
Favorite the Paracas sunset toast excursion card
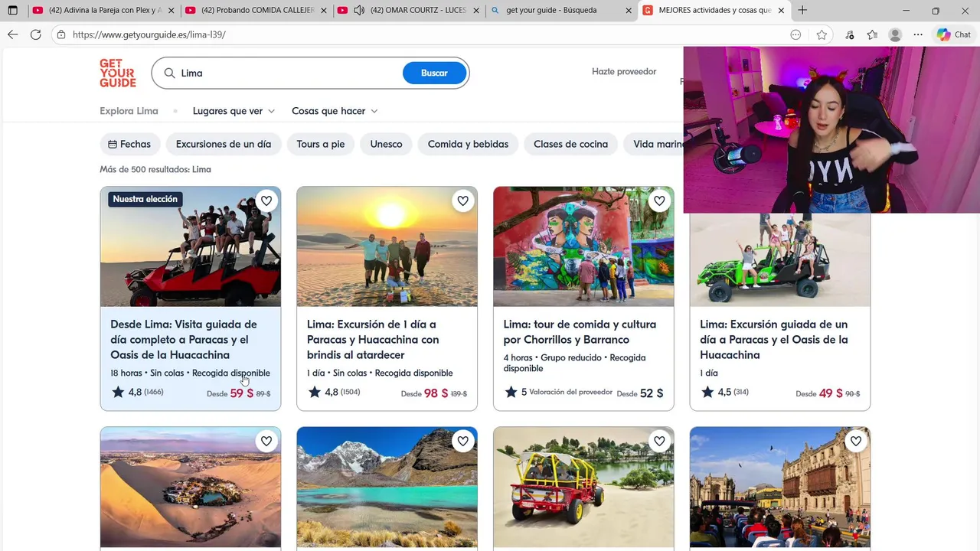point(463,201)
